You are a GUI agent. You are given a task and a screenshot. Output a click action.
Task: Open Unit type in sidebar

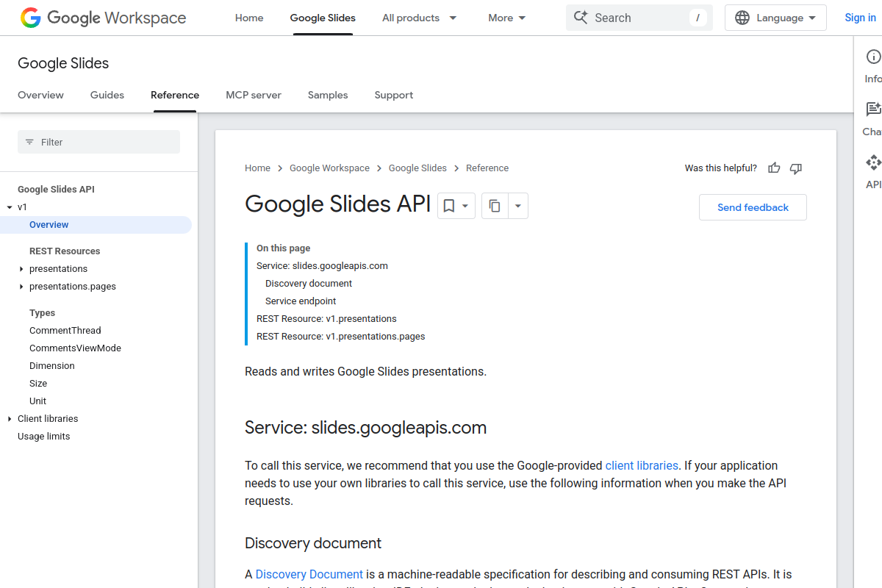coord(37,401)
